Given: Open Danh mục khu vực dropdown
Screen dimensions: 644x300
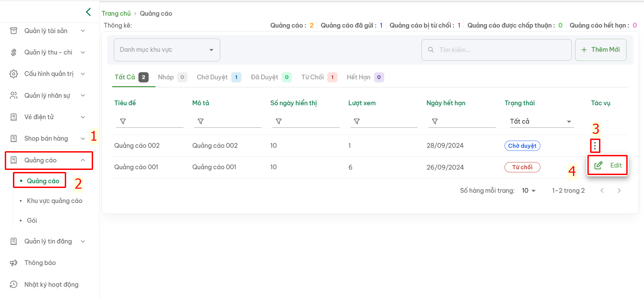Looking at the screenshot, I should click(167, 50).
